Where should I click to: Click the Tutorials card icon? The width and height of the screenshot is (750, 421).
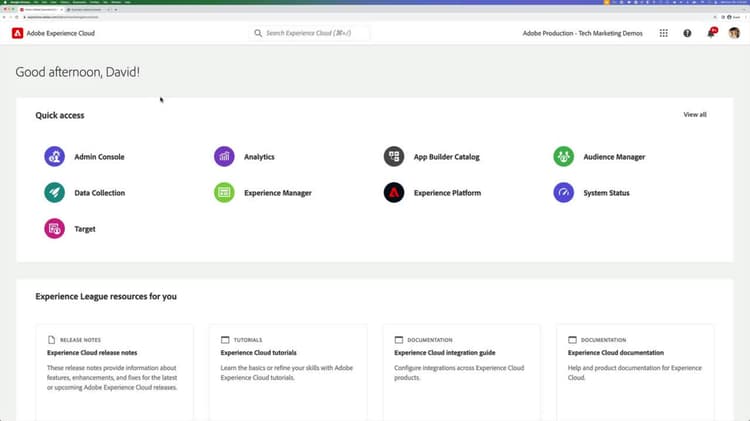point(225,340)
